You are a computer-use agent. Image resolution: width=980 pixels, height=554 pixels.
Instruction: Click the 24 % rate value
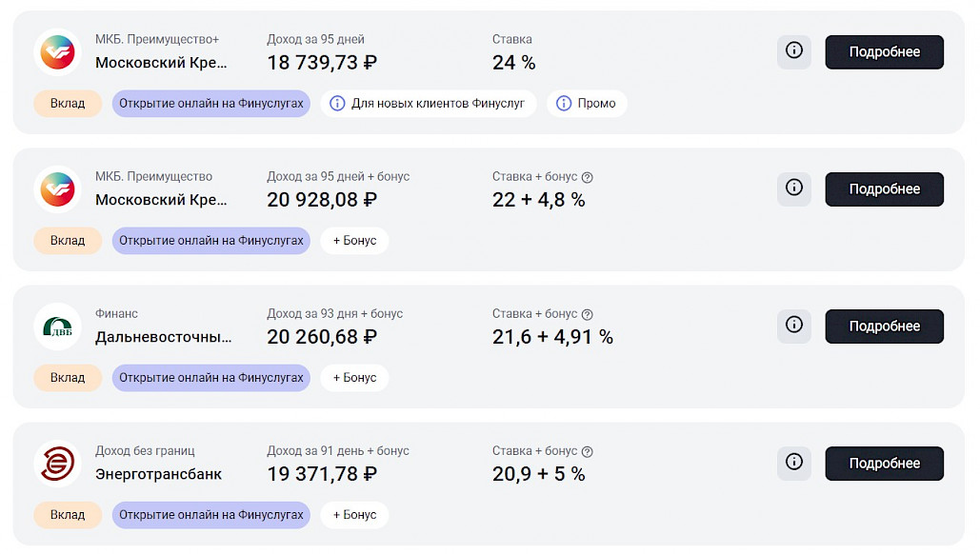pyautogui.click(x=513, y=63)
